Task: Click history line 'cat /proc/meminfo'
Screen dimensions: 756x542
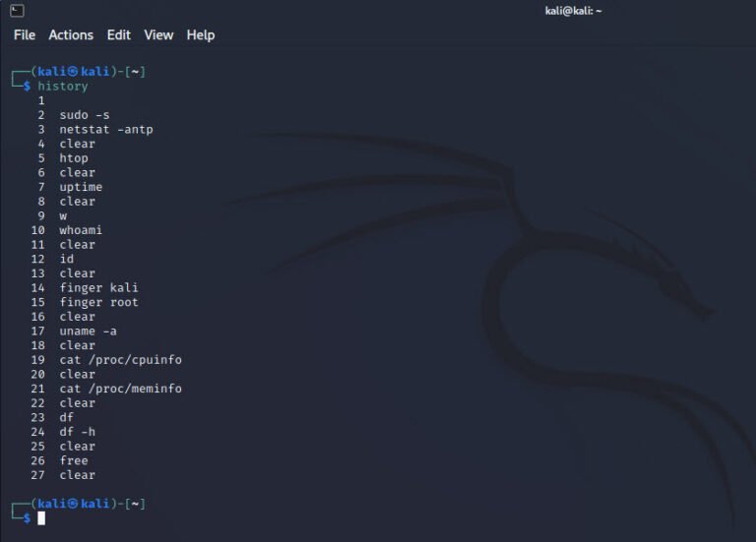Action: 120,389
